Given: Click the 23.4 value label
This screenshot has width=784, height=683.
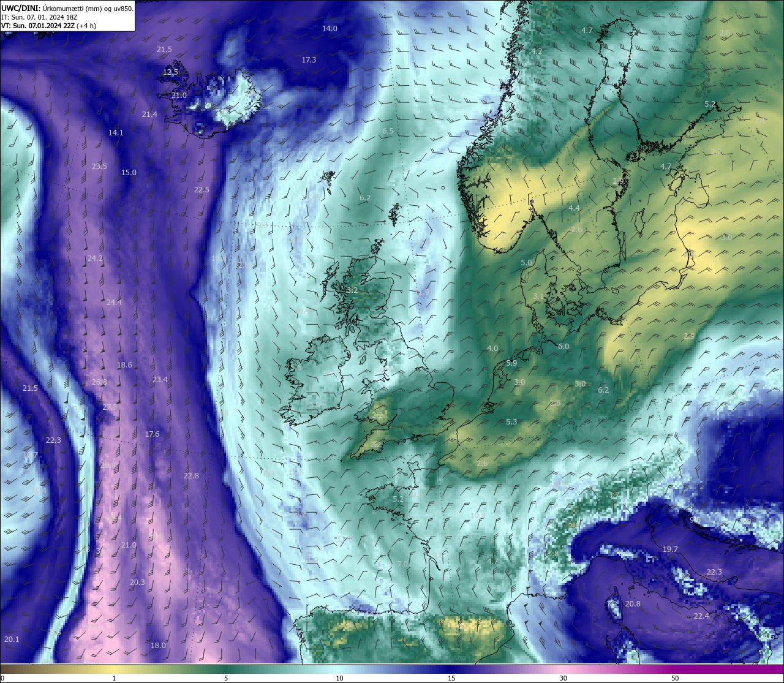Looking at the screenshot, I should pyautogui.click(x=160, y=380).
